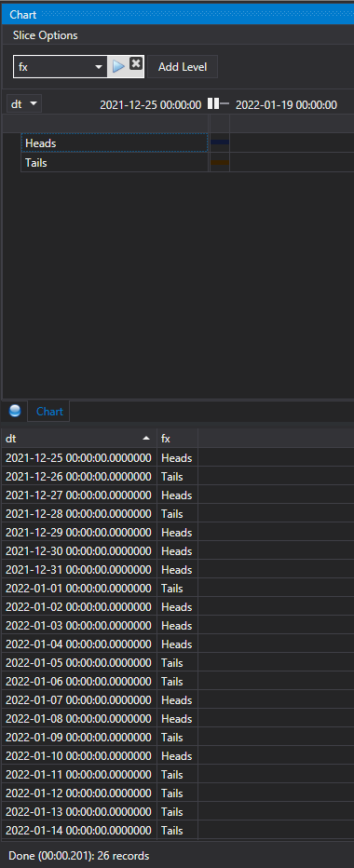Select cell 2022-01-07 00:00:00.0000000
The image size is (354, 868).
[x=78, y=699]
